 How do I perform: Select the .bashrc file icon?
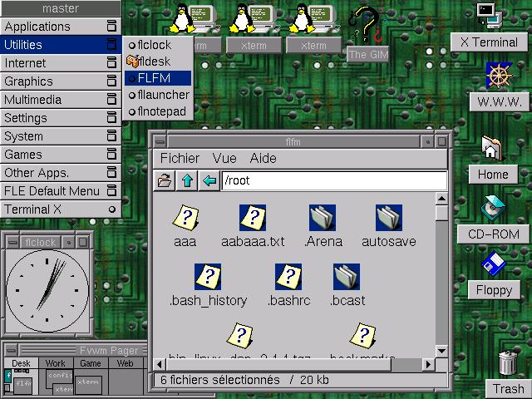288,277
